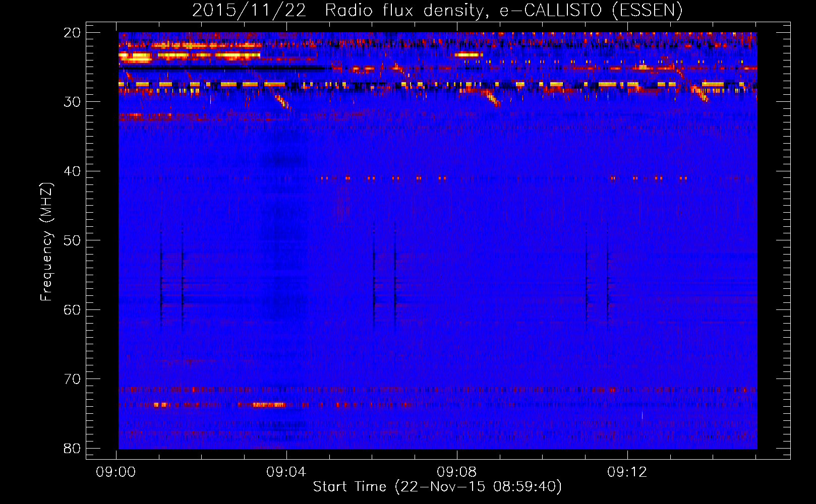Viewport: 816px width, 504px height.
Task: Click the '20' frequency tick label
Action: tap(73, 33)
